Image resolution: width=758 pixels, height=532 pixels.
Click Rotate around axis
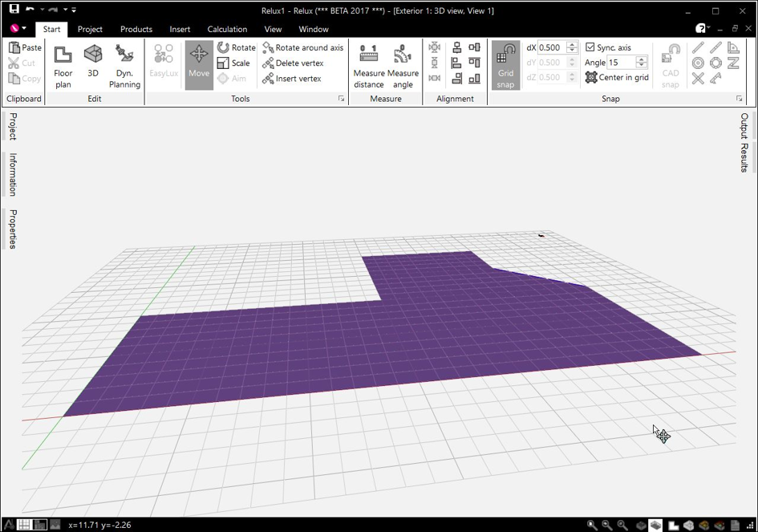(302, 47)
